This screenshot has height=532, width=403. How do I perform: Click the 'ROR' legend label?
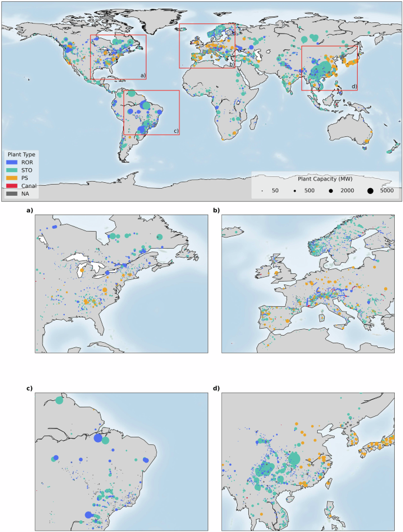pyautogui.click(x=27, y=162)
